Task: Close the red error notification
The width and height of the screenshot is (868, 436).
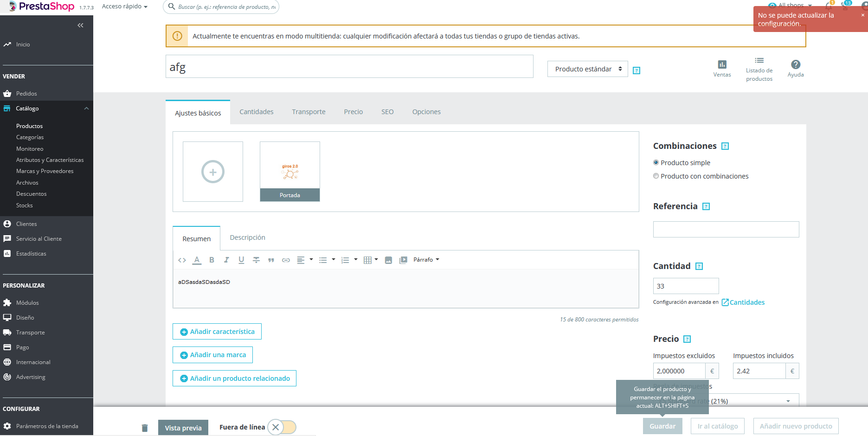Action: point(863,15)
